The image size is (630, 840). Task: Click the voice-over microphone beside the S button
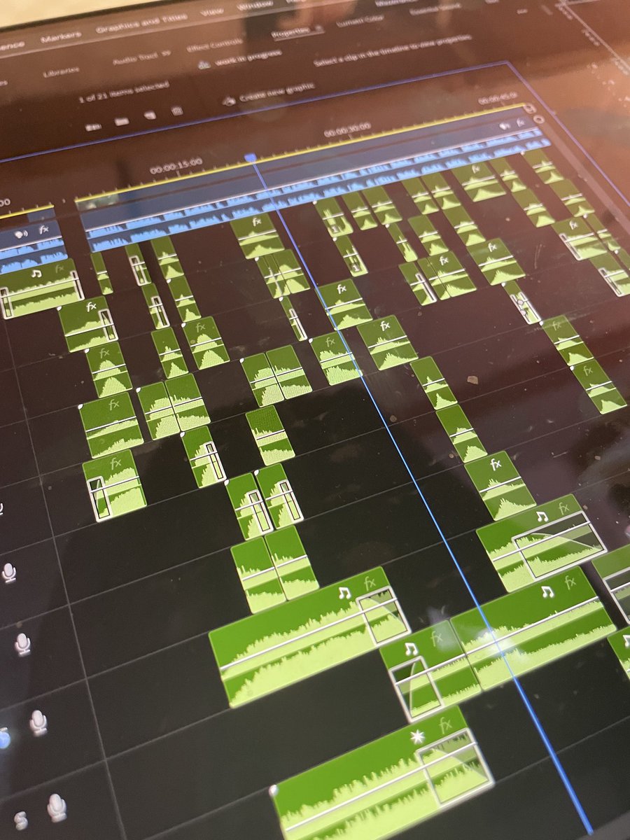57,808
